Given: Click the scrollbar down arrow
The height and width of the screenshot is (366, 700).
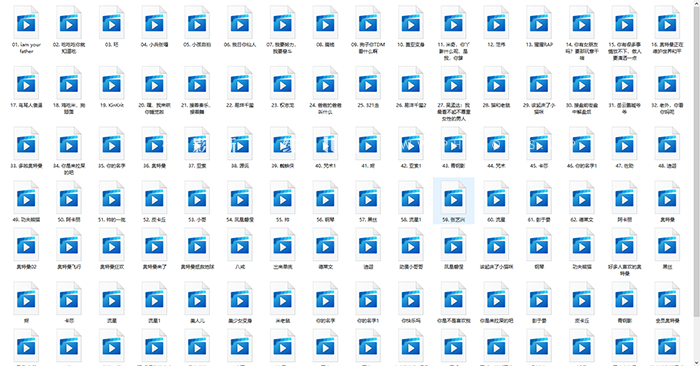Looking at the screenshot, I should 696,362.
